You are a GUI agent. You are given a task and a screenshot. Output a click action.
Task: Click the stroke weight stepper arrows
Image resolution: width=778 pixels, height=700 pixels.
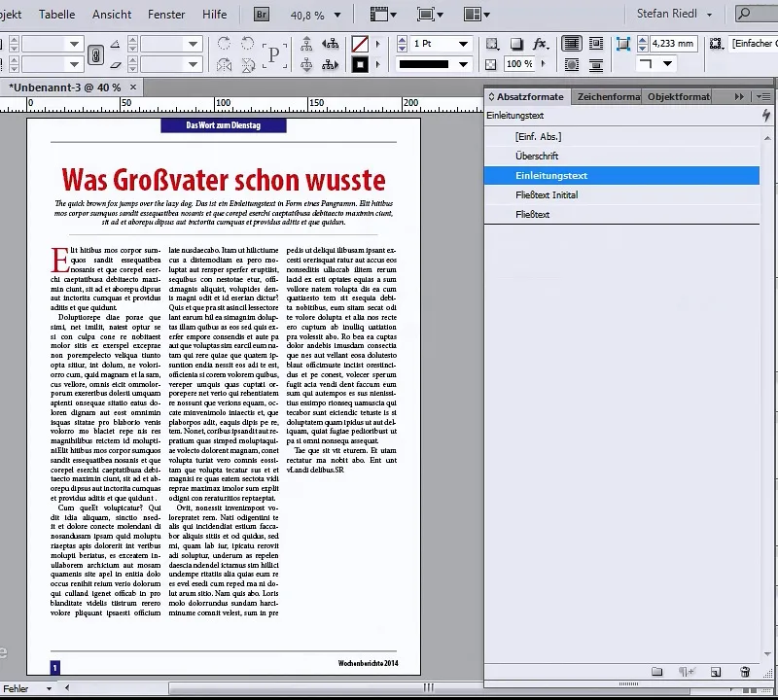(x=403, y=44)
